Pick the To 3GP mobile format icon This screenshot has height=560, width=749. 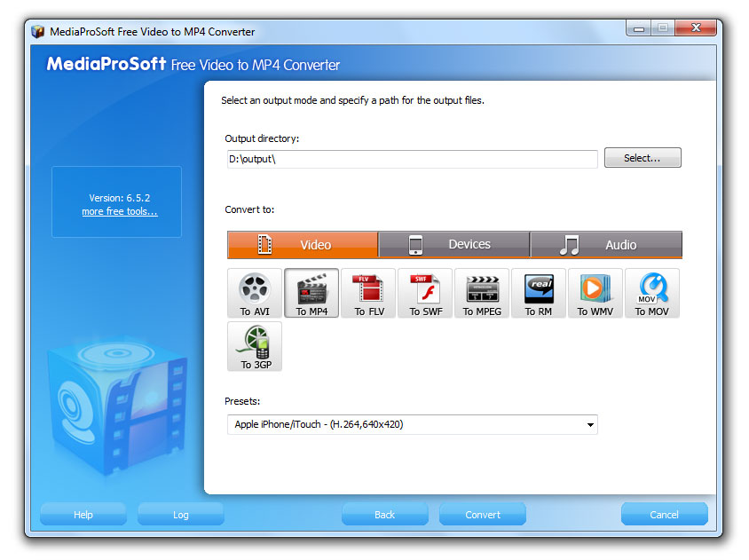255,346
